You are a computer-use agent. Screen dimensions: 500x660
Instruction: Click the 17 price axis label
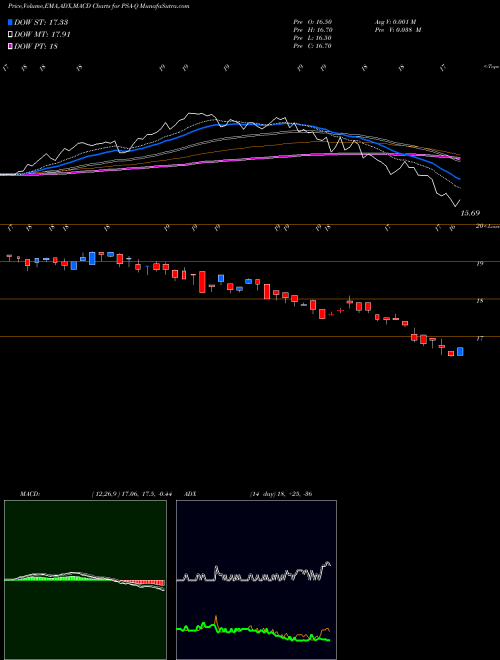coord(479,338)
